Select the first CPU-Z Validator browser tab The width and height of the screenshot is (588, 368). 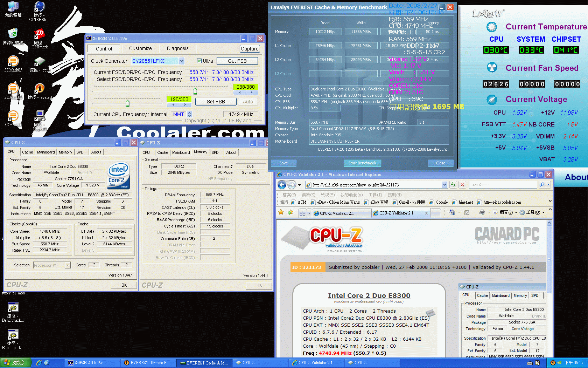click(342, 213)
